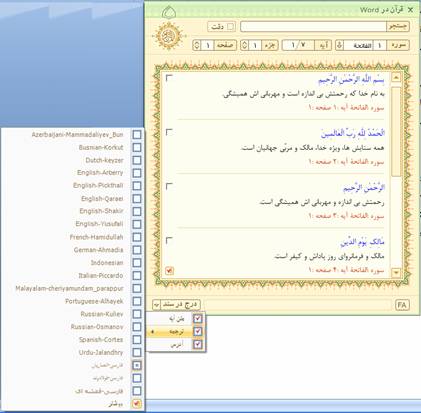Screen dimensions: 421x413
Task: Close the قرآن در Word panel
Action: (x=410, y=10)
